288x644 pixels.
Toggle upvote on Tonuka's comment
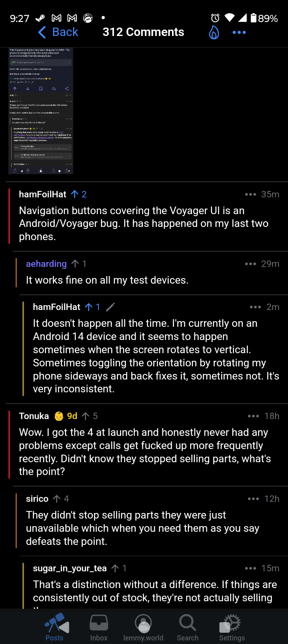point(86,416)
